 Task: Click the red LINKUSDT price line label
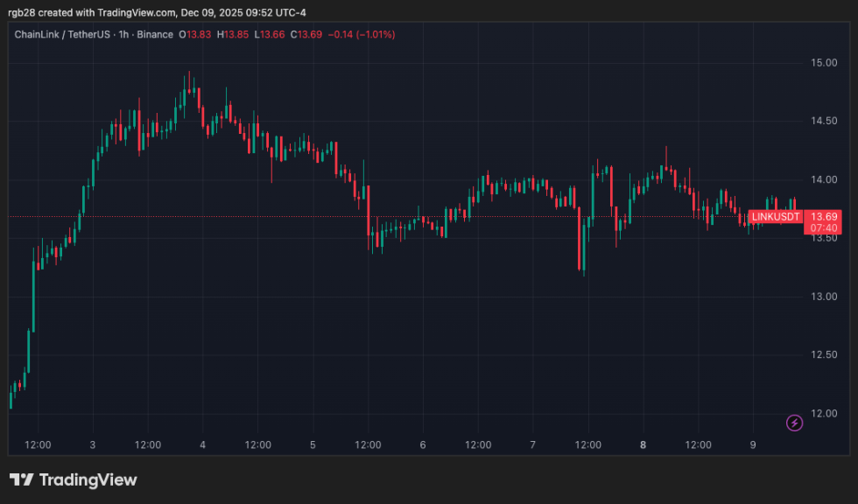[776, 216]
